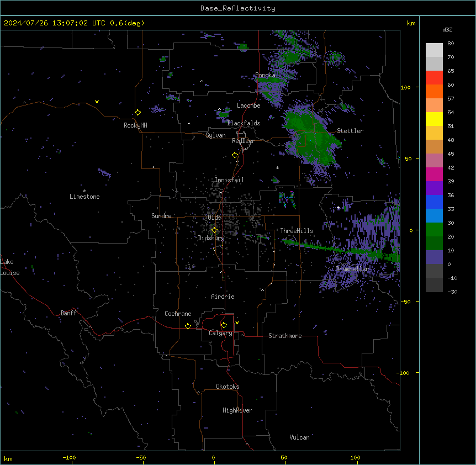Click the light gray 70-80 dBZ legend band

[x=434, y=50]
